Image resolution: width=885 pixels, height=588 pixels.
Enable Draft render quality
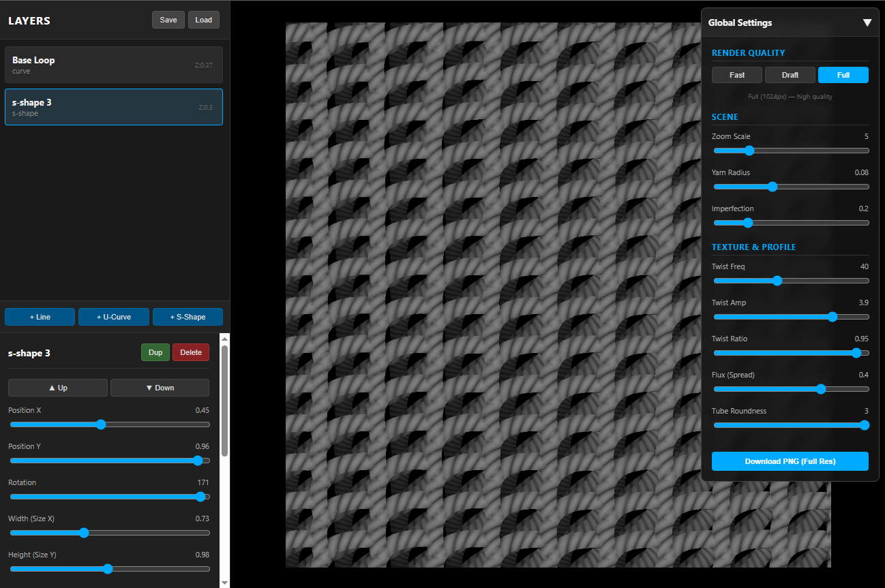(x=790, y=75)
